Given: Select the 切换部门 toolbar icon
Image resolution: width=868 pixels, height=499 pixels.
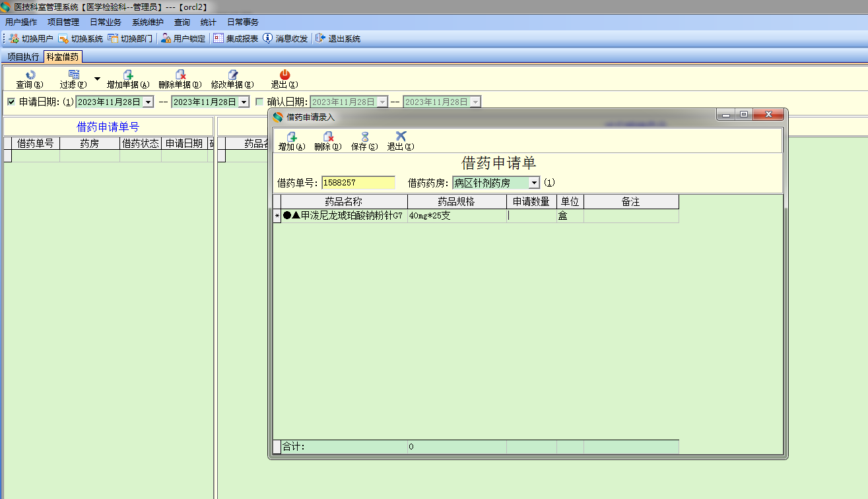Looking at the screenshot, I should pos(130,38).
